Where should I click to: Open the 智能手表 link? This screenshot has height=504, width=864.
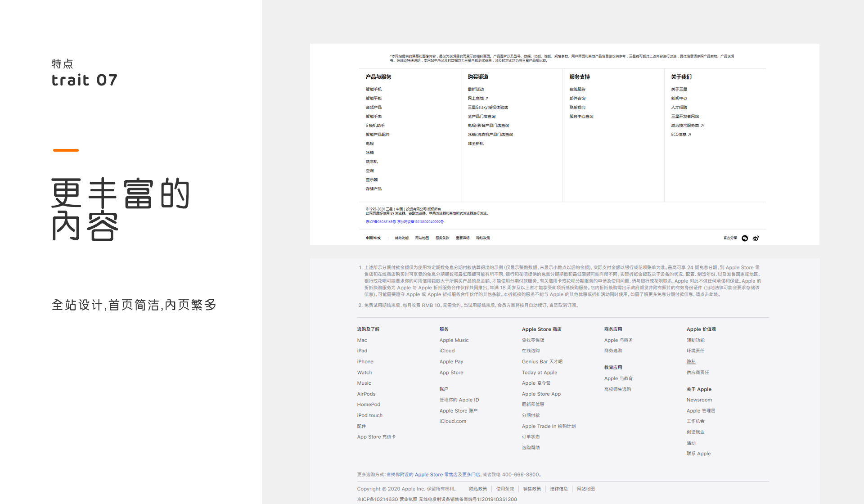coord(373,116)
